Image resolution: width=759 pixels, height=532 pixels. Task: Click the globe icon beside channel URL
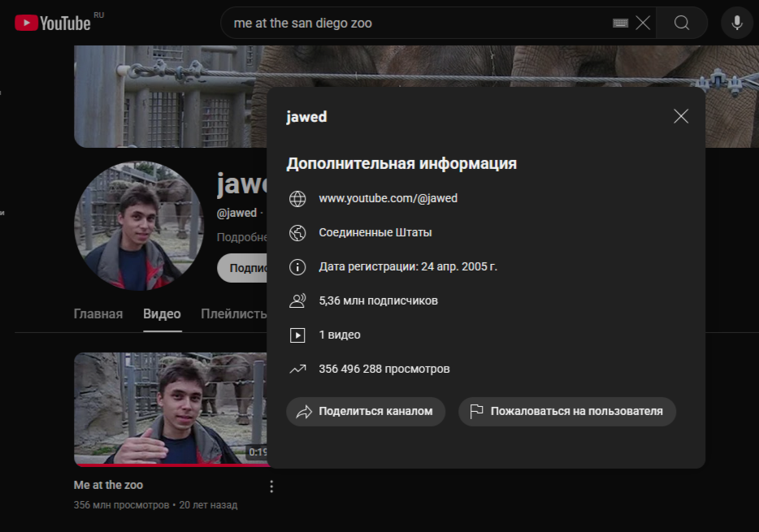pos(297,199)
